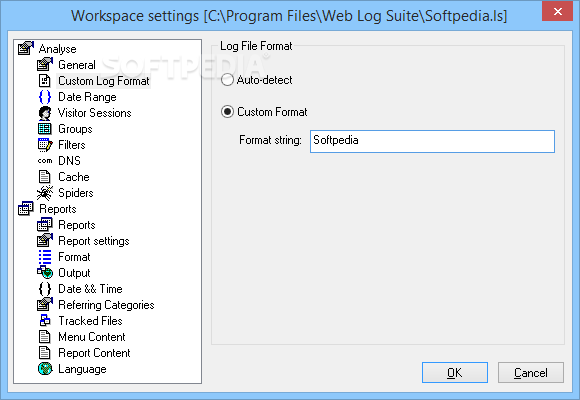Click the Spiders spider icon

(x=45, y=193)
